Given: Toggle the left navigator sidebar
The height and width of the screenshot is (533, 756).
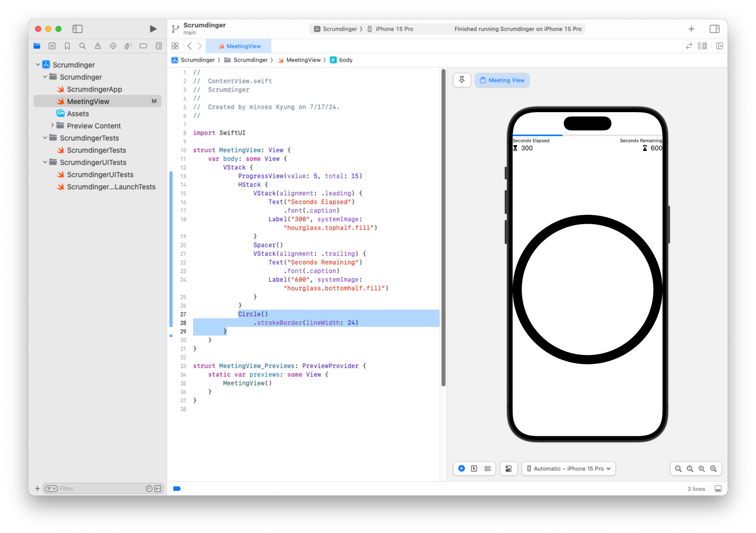Looking at the screenshot, I should 77,29.
